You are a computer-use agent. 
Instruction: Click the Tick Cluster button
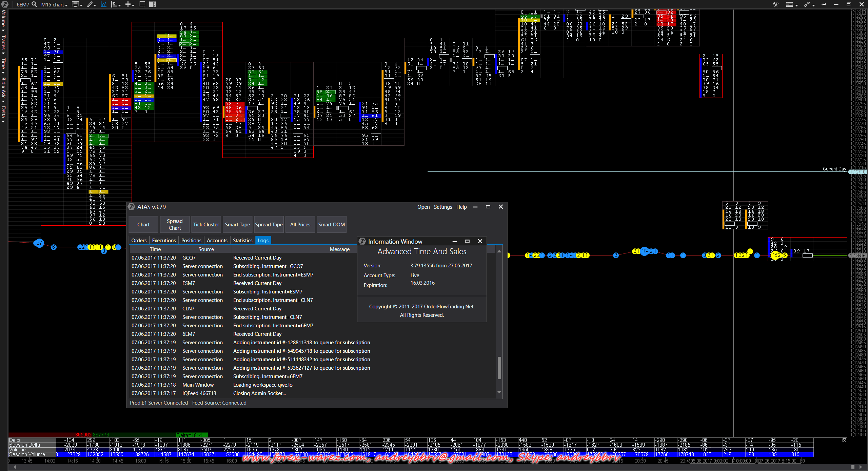click(x=206, y=224)
